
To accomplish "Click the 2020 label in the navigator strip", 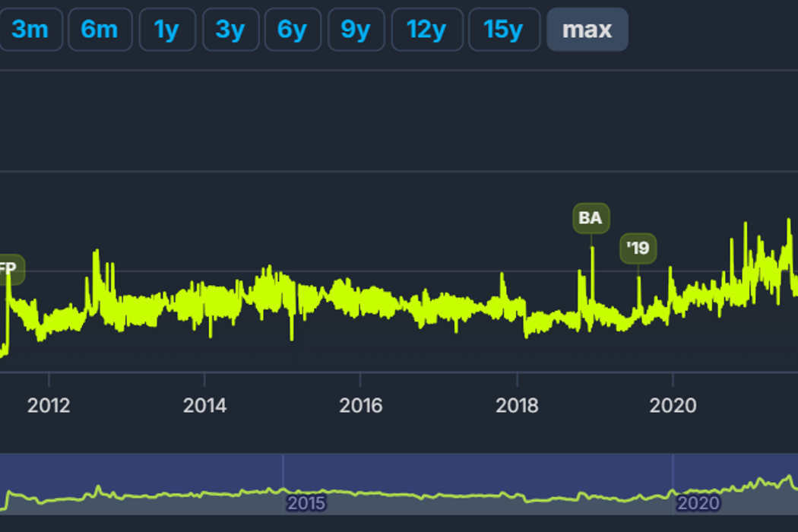I will tap(698, 503).
